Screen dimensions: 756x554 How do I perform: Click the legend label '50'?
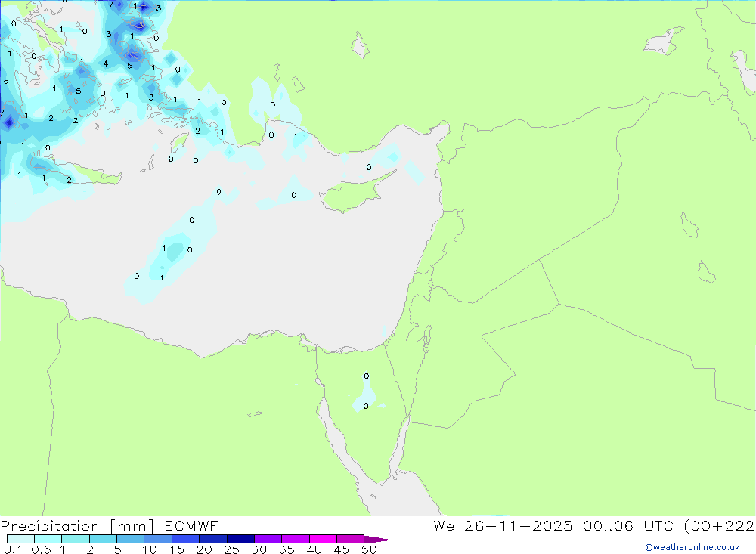[369, 549]
